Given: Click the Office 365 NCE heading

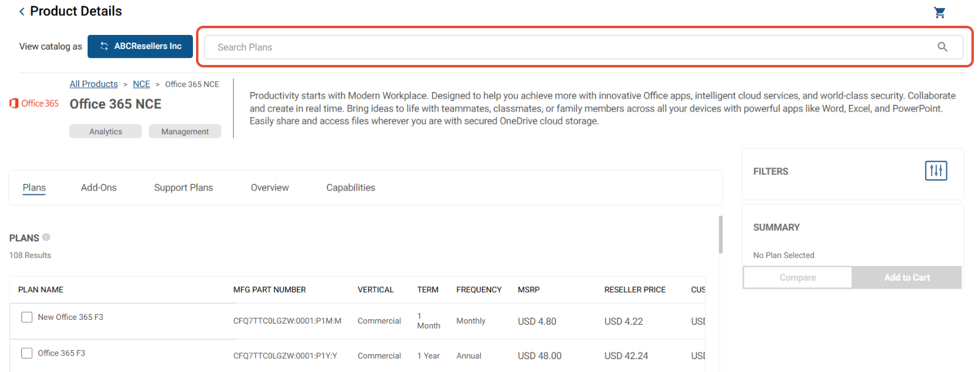Looking at the screenshot, I should (116, 104).
